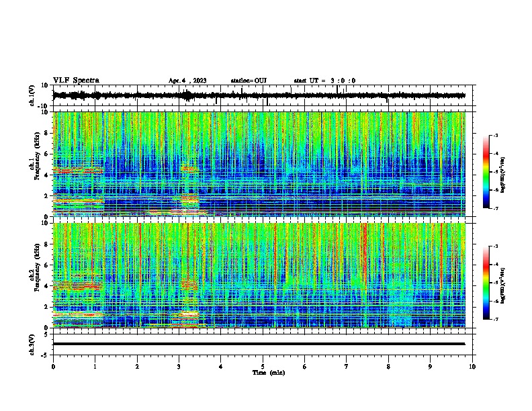Click time axis tick label "3"
The width and height of the screenshot is (532, 411).
(x=179, y=367)
